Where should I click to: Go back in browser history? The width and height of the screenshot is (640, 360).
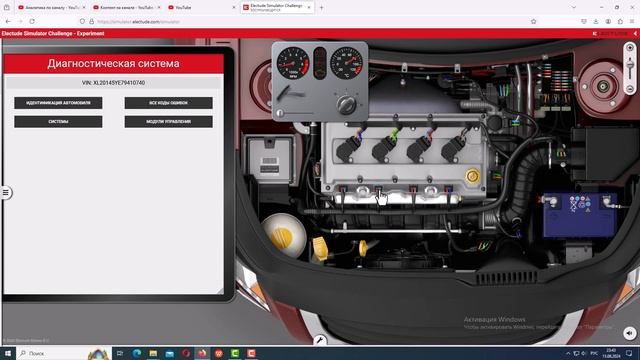[x=8, y=21]
